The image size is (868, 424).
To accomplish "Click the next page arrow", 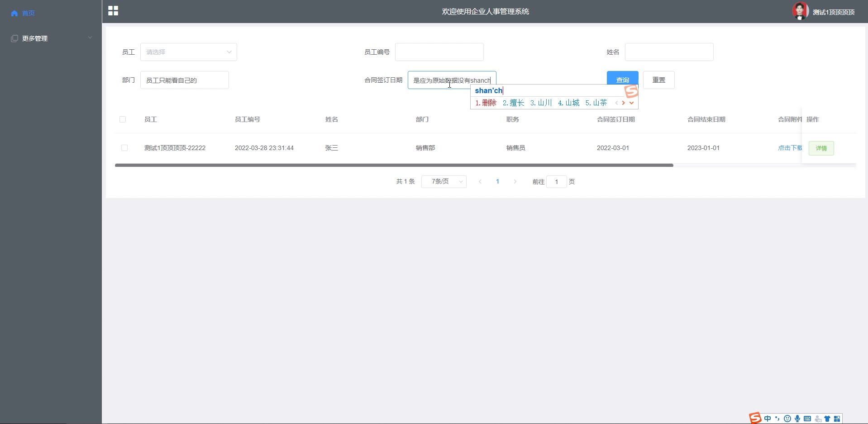I will point(515,181).
